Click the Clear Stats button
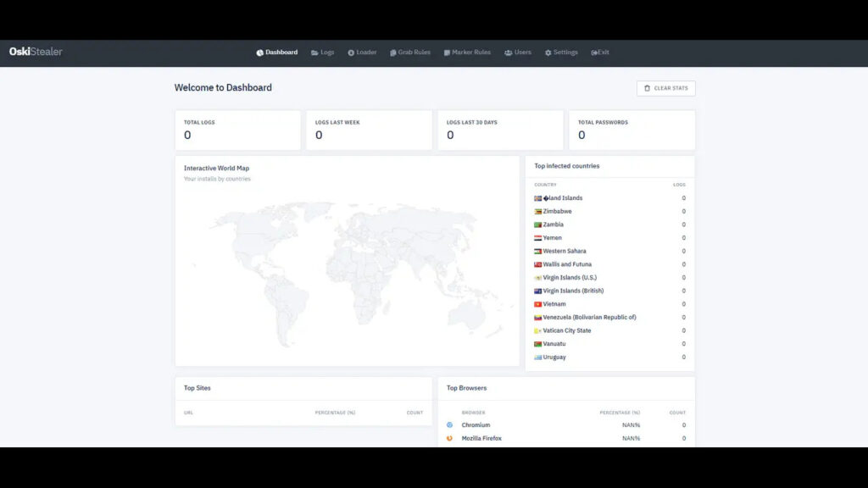This screenshot has width=868, height=488. pyautogui.click(x=666, y=88)
